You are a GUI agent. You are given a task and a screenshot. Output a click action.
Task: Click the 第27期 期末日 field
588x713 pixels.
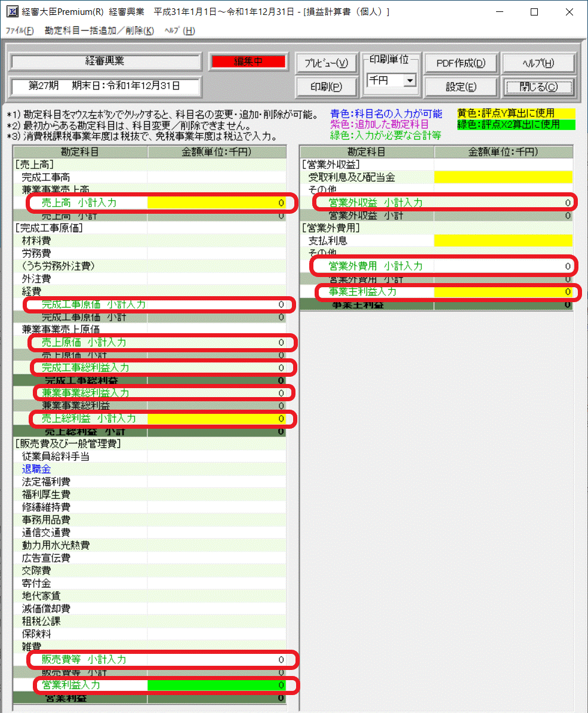[x=106, y=85]
